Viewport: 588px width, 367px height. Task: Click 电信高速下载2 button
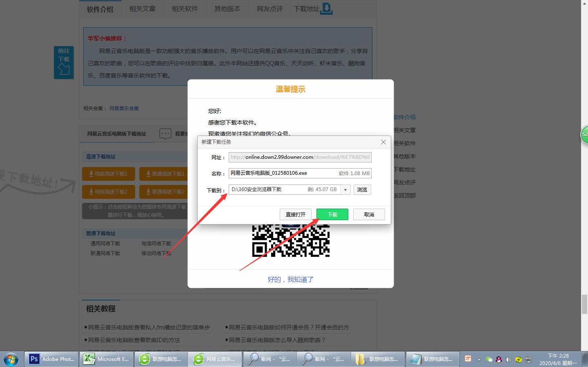click(108, 191)
